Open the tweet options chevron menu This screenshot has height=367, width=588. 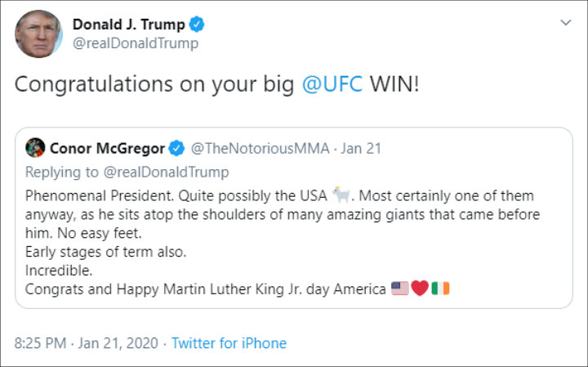565,23
